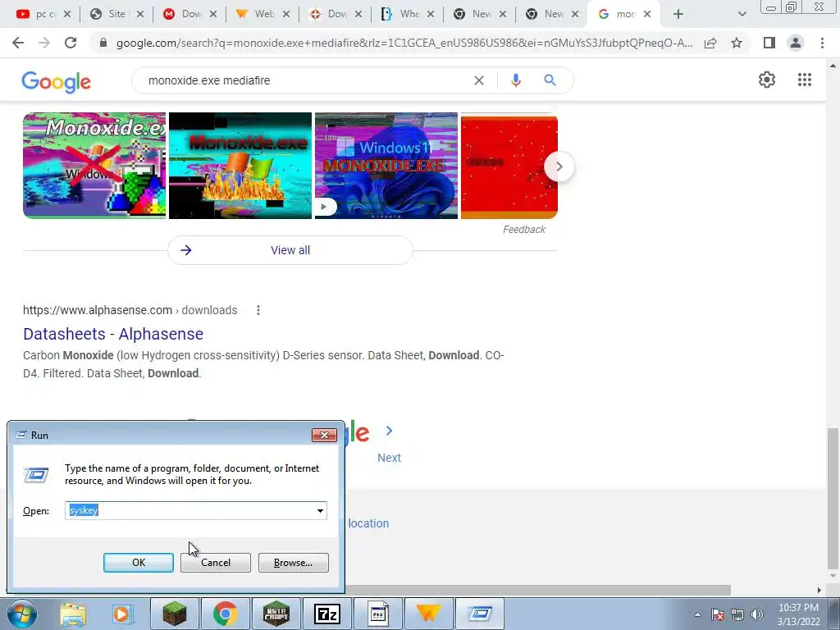Go to next results page chevron
The width and height of the screenshot is (840, 630).
389,431
